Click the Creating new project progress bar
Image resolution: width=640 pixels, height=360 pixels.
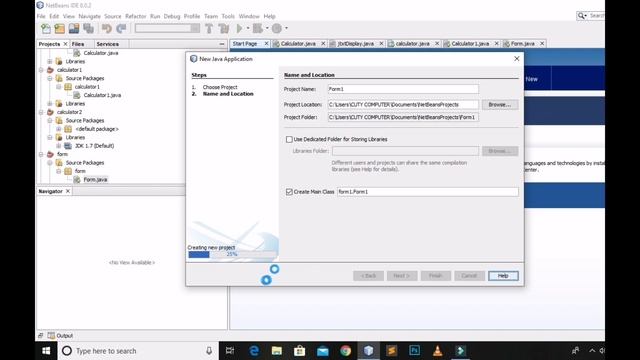coord(233,254)
